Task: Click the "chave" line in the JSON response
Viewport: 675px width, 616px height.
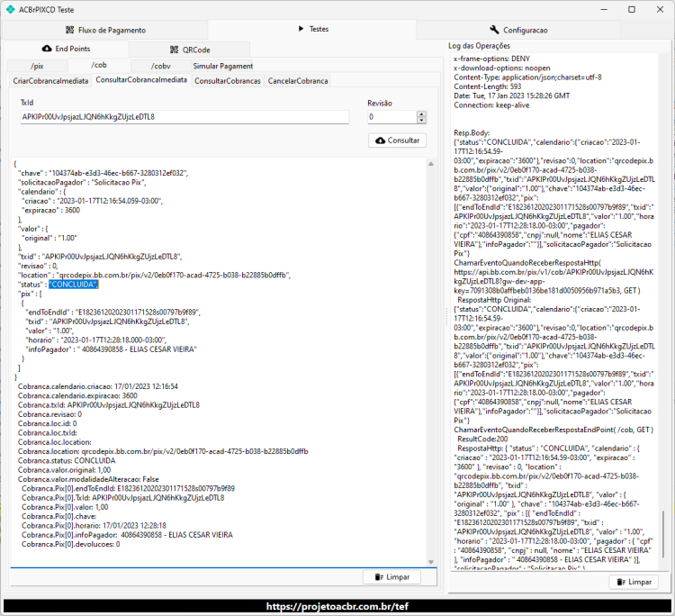Action: point(103,173)
